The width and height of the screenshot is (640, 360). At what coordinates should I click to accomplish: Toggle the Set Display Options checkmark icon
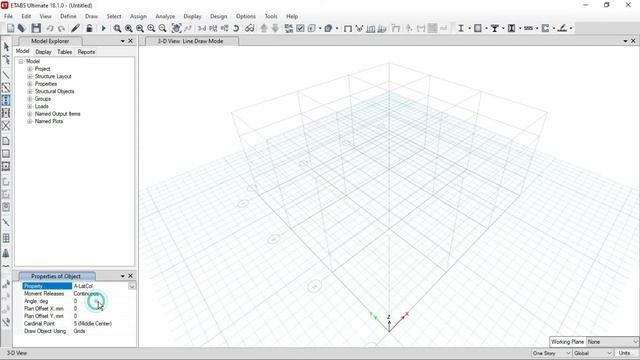point(300,28)
